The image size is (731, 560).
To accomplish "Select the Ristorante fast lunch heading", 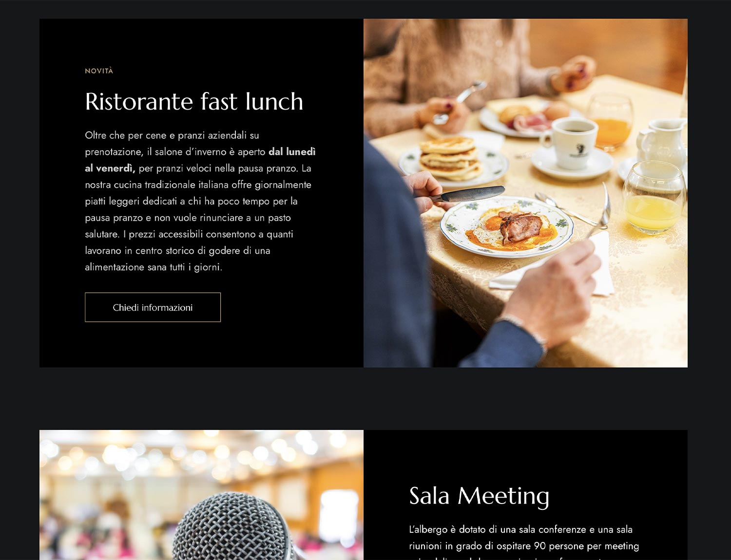I will 194,102.
